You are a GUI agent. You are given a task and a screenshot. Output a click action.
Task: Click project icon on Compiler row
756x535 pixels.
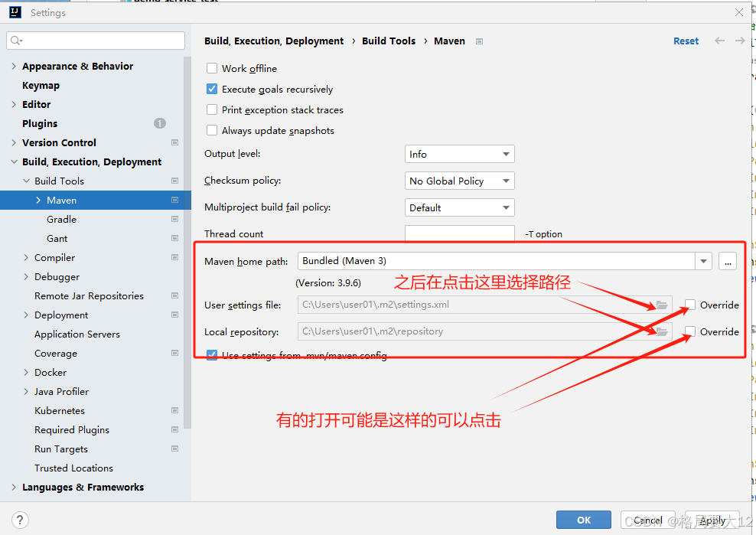175,257
